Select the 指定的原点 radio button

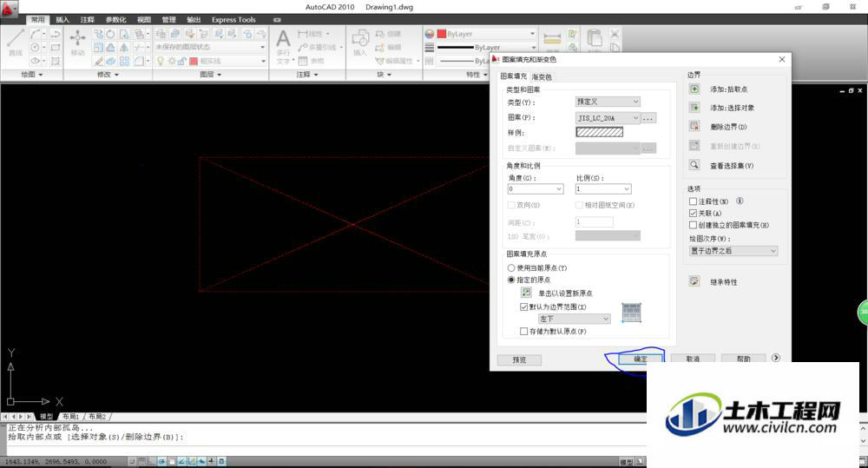pos(511,280)
